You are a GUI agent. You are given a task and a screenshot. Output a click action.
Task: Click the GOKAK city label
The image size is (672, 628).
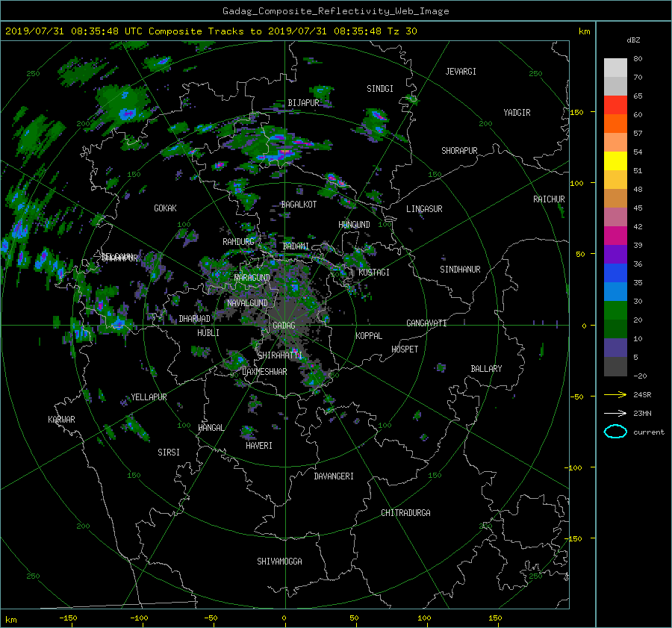(x=166, y=208)
